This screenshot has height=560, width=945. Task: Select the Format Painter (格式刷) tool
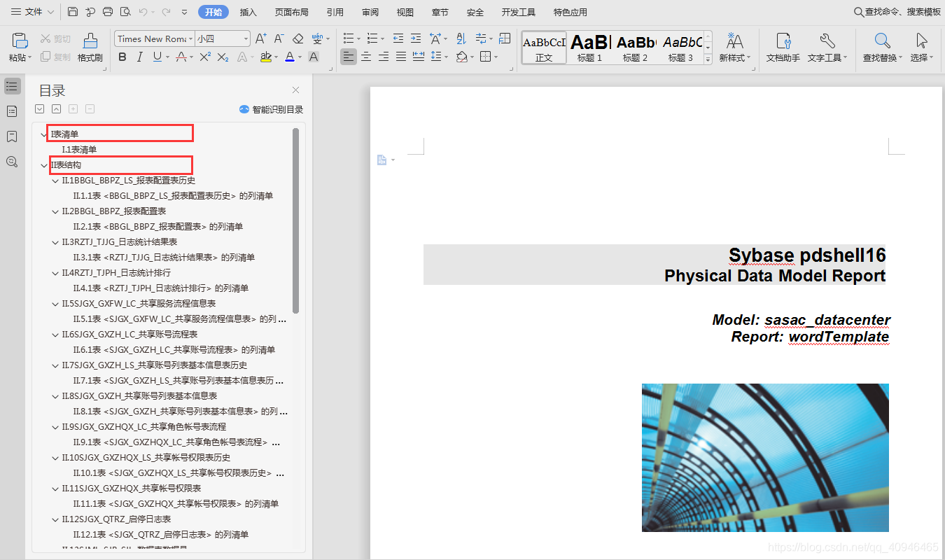coord(90,48)
